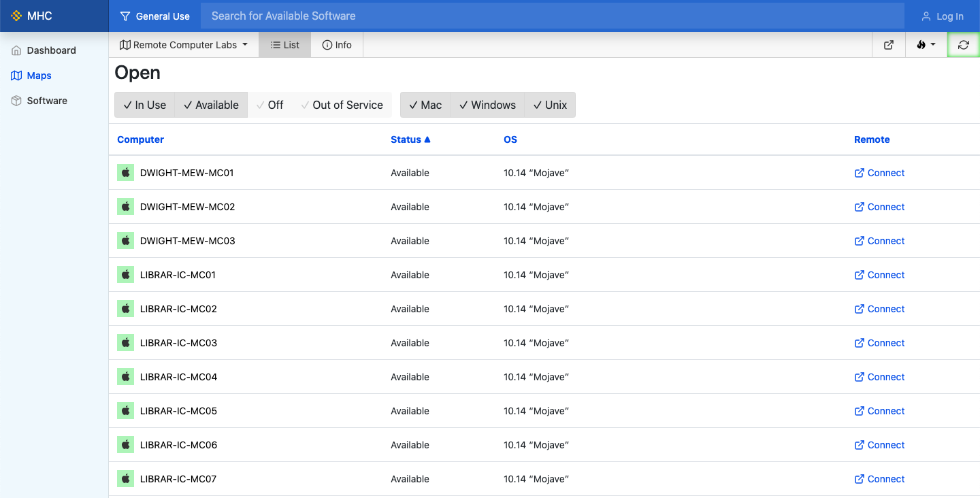The image size is (980, 498).
Task: Click the Apple icon for DWIGHT-MEW-MC03
Action: (x=125, y=241)
